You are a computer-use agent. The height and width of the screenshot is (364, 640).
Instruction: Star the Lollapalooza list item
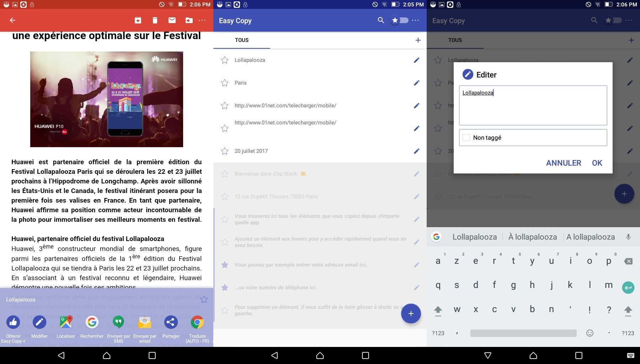pos(225,60)
